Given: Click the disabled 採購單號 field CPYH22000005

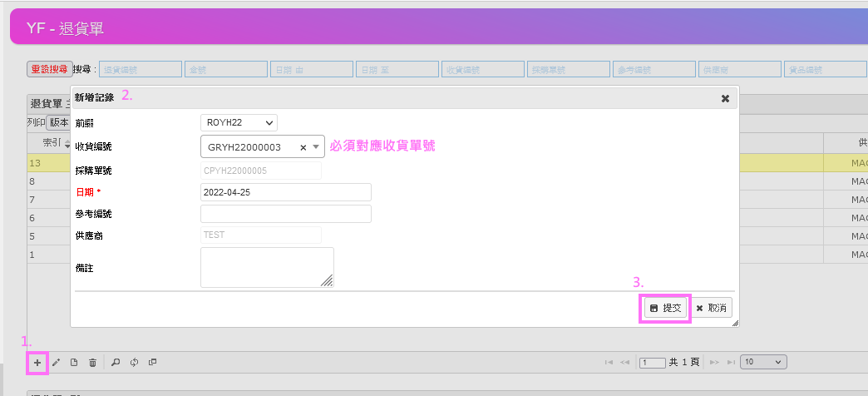Looking at the screenshot, I should coord(261,171).
